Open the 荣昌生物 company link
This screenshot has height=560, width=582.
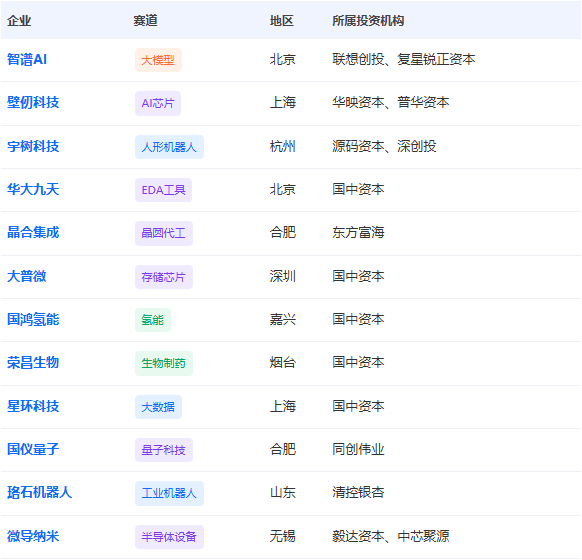tap(33, 363)
